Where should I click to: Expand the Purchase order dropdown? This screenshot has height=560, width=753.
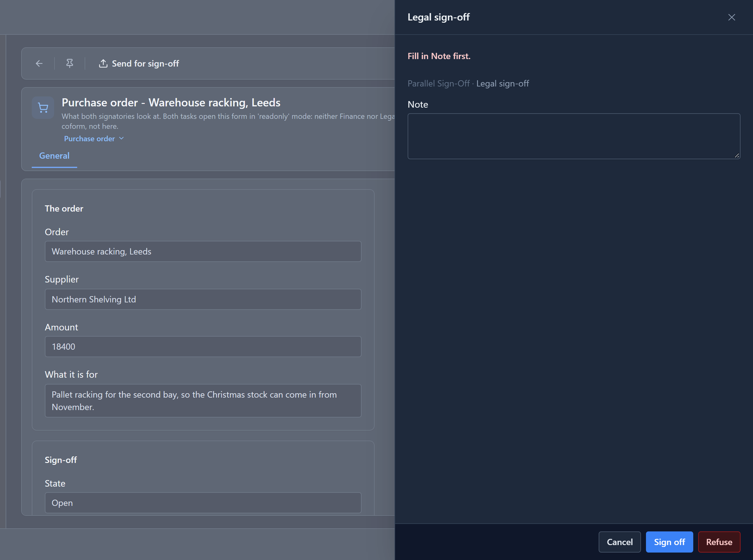coord(94,139)
